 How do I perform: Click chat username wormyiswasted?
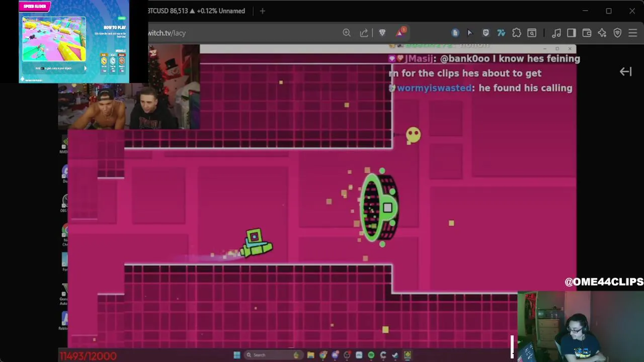coord(434,88)
